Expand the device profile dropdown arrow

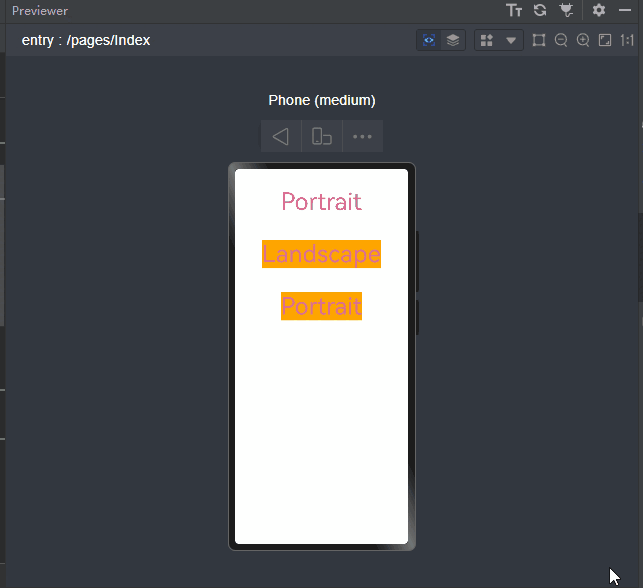point(511,40)
